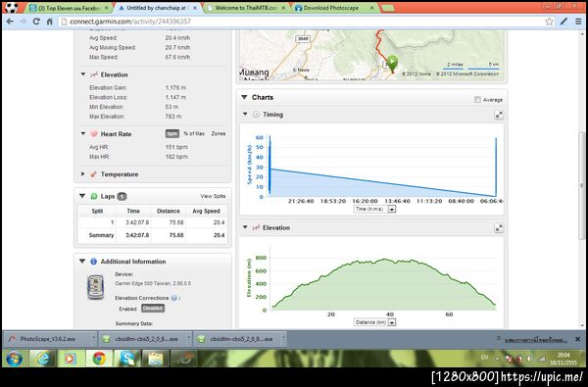Open Windows Media Player from taskbar
588x387 pixels.
(71, 359)
